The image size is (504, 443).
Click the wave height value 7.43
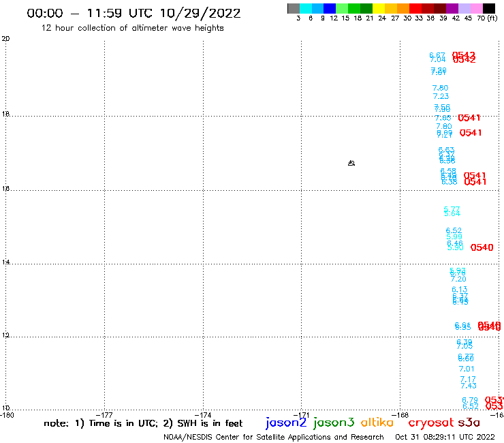tap(469, 386)
